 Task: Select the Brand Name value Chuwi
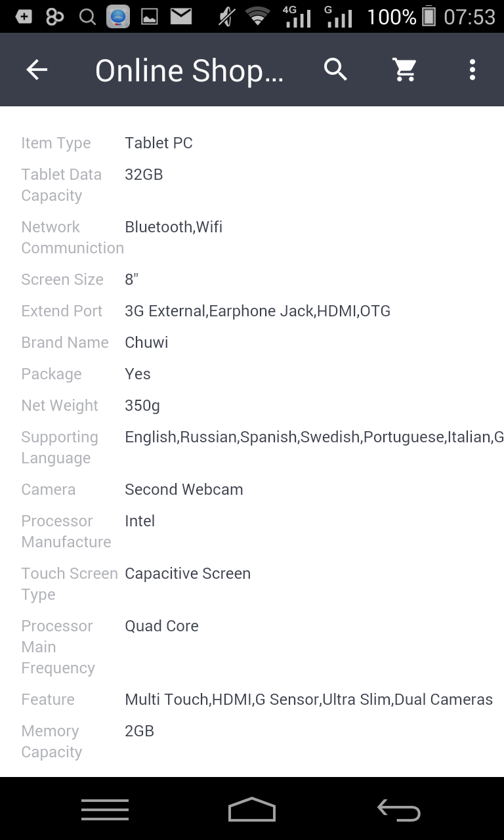146,343
